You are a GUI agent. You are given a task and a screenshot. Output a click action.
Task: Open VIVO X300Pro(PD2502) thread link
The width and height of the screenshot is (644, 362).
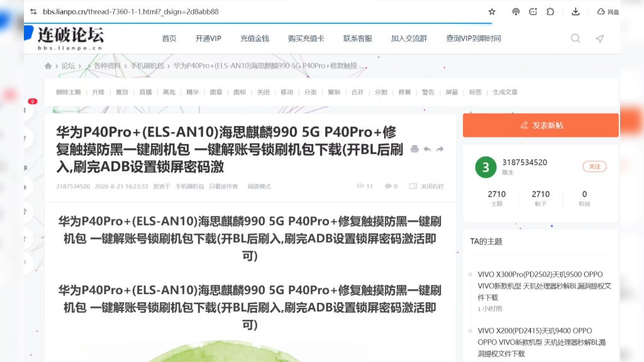pyautogui.click(x=544, y=286)
